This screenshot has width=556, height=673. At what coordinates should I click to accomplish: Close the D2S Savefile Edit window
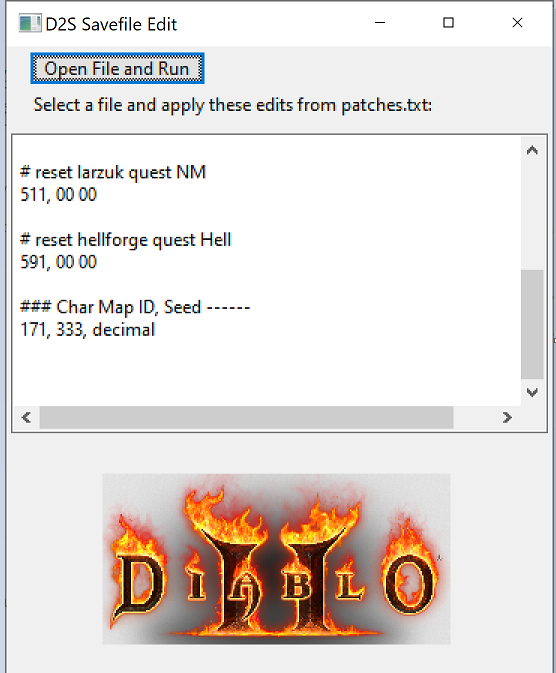(517, 23)
